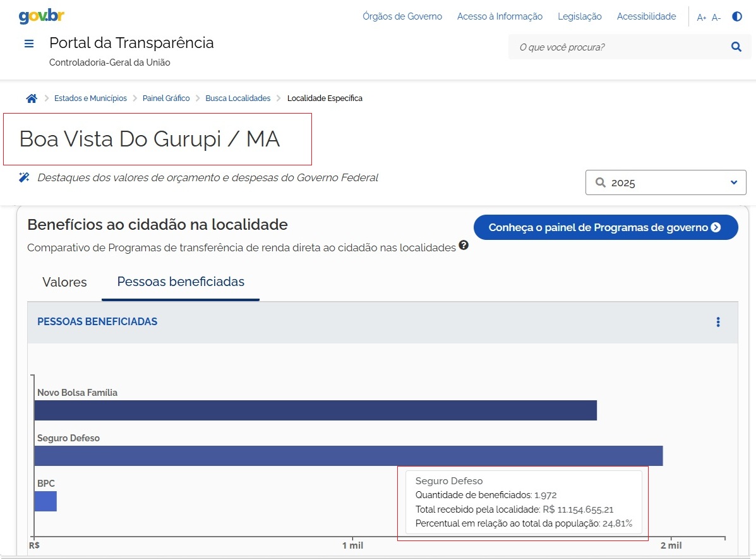Open Acesso à Informação link
Image resolution: width=756 pixels, height=560 pixels.
click(500, 17)
